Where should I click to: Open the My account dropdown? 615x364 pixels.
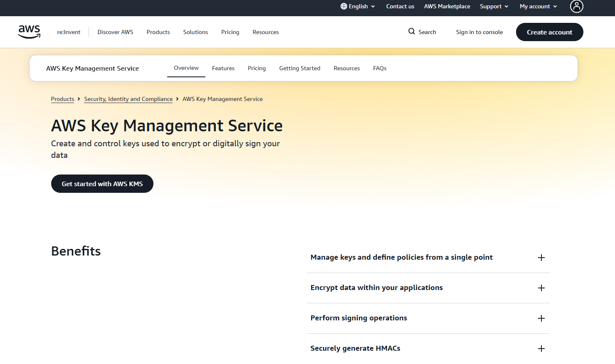[x=538, y=6]
